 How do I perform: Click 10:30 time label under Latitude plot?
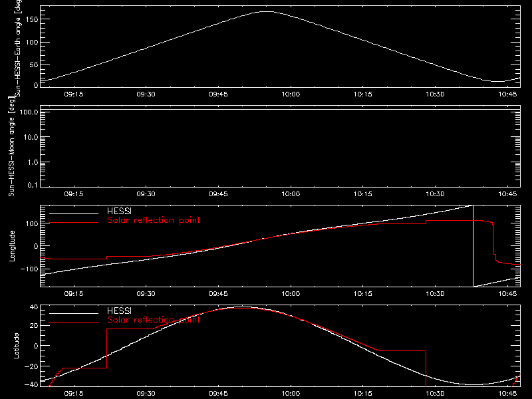click(436, 394)
